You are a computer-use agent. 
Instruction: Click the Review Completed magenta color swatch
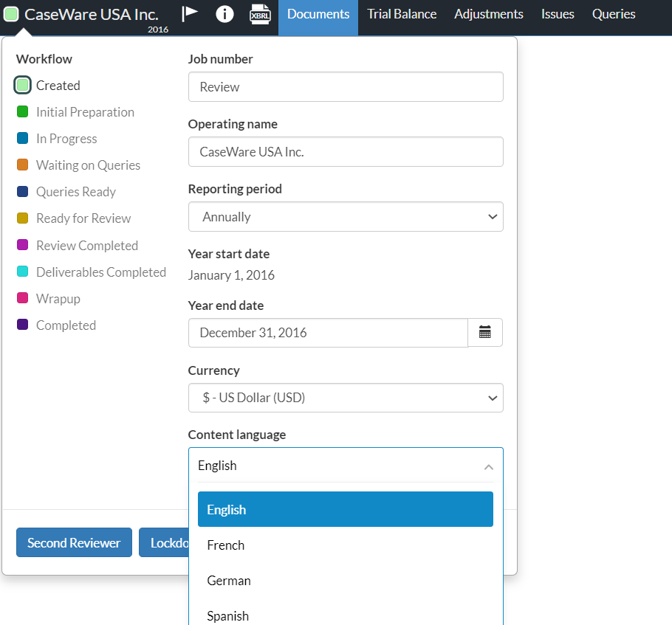coord(22,245)
